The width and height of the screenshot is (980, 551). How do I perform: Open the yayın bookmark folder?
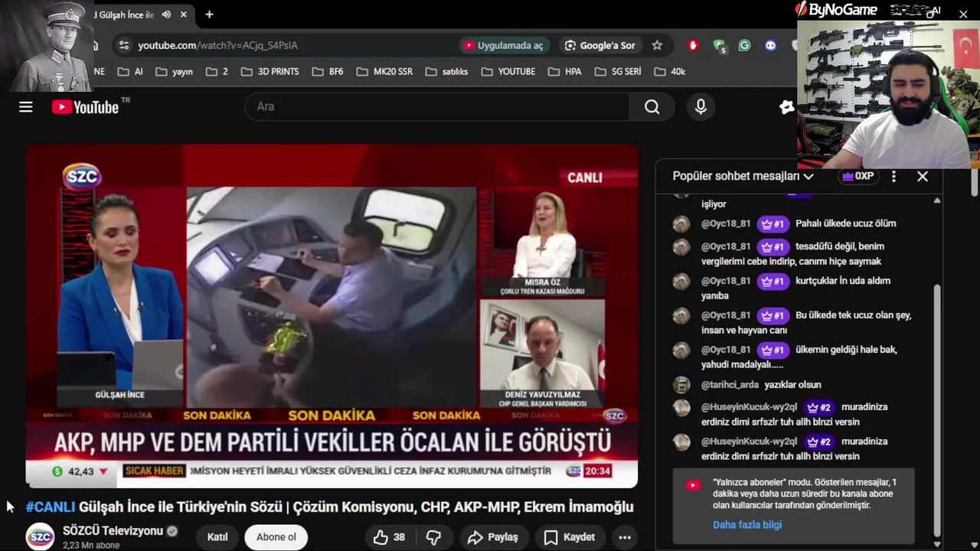174,71
